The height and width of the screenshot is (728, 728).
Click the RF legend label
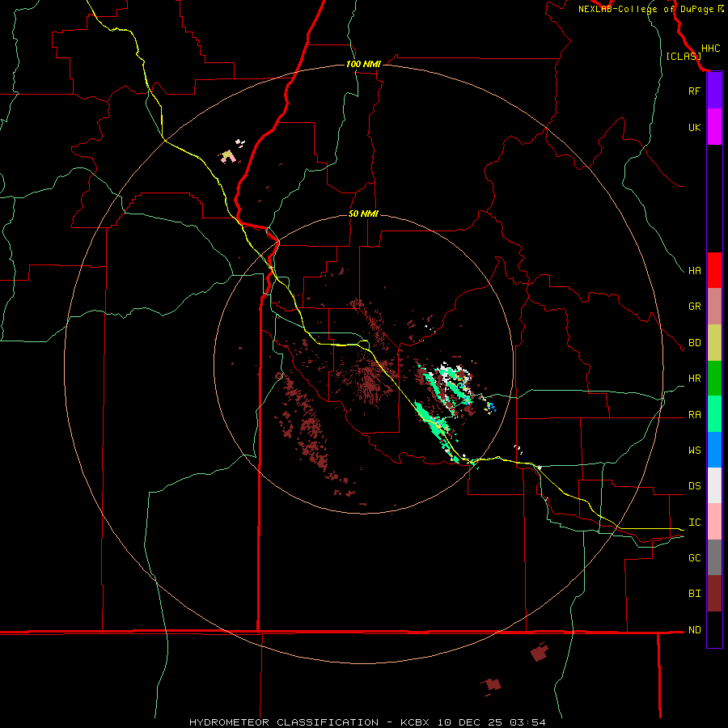(x=694, y=91)
